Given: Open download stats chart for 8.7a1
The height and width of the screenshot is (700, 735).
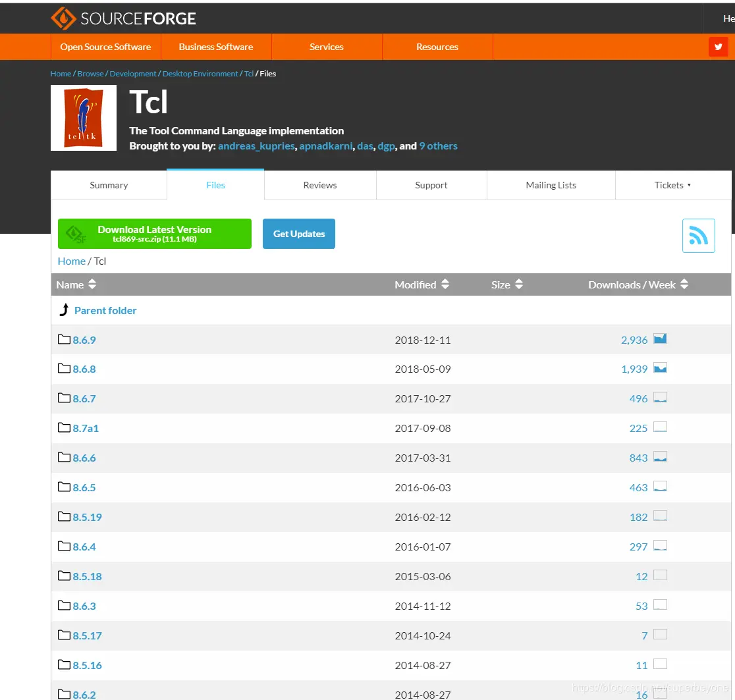Looking at the screenshot, I should 660,427.
